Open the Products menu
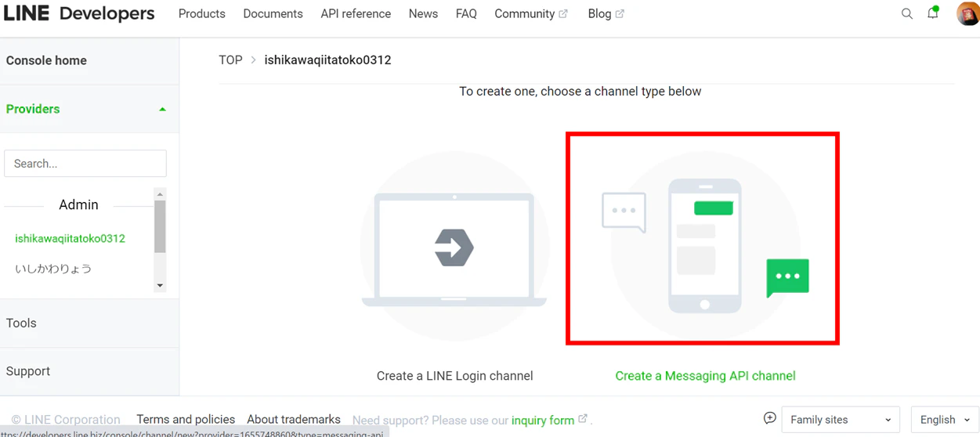The width and height of the screenshot is (980, 437). point(201,14)
